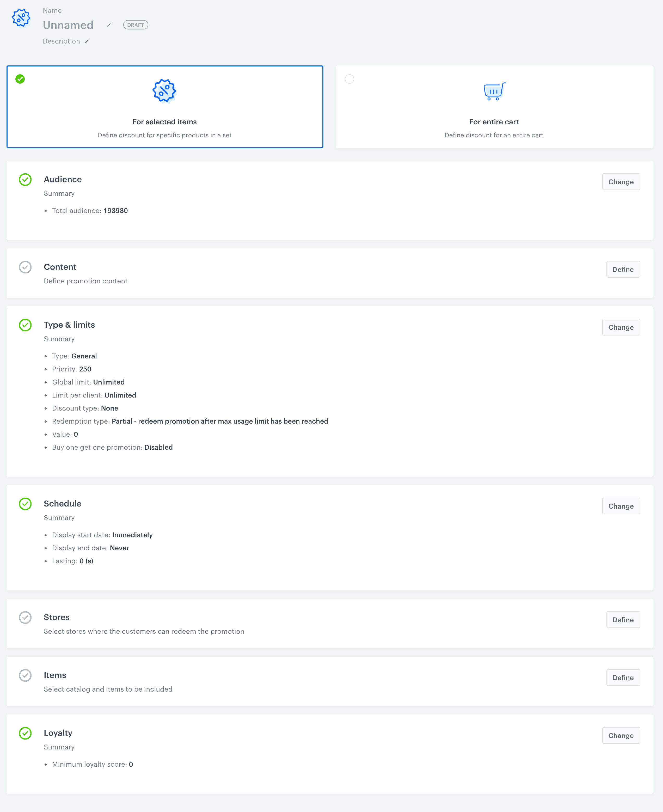Click the pencil icon to edit the Unnamed title

tap(109, 25)
